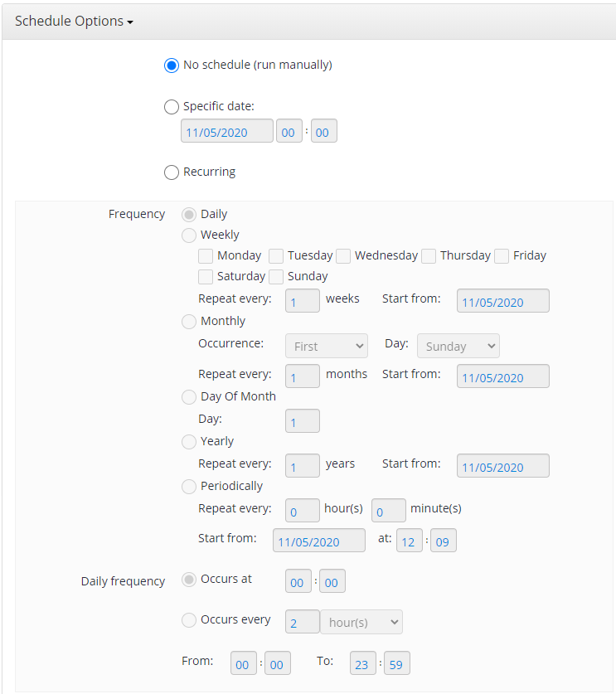Viewport: 616px width, 694px height.
Task: Choose the Periodically frequency option
Action: (188, 486)
